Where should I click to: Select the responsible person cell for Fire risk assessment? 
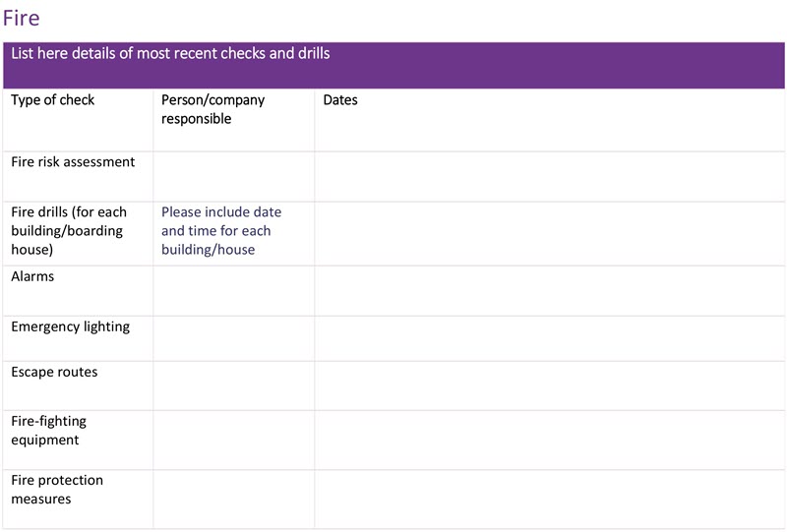233,176
